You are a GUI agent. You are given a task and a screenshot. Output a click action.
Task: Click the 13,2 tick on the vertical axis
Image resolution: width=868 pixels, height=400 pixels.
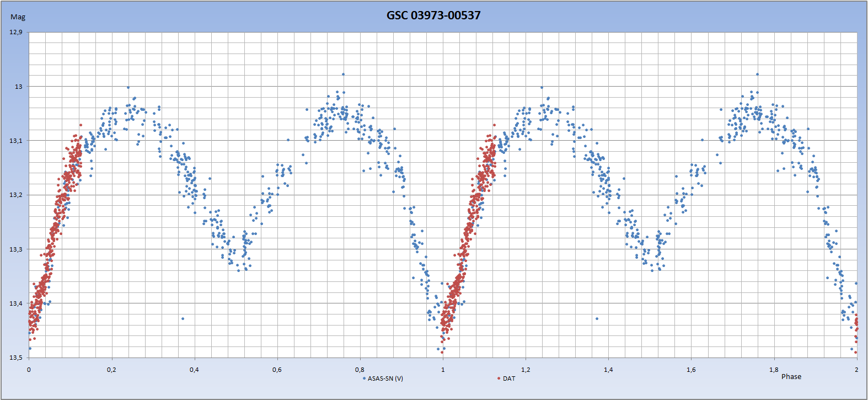[x=16, y=195]
